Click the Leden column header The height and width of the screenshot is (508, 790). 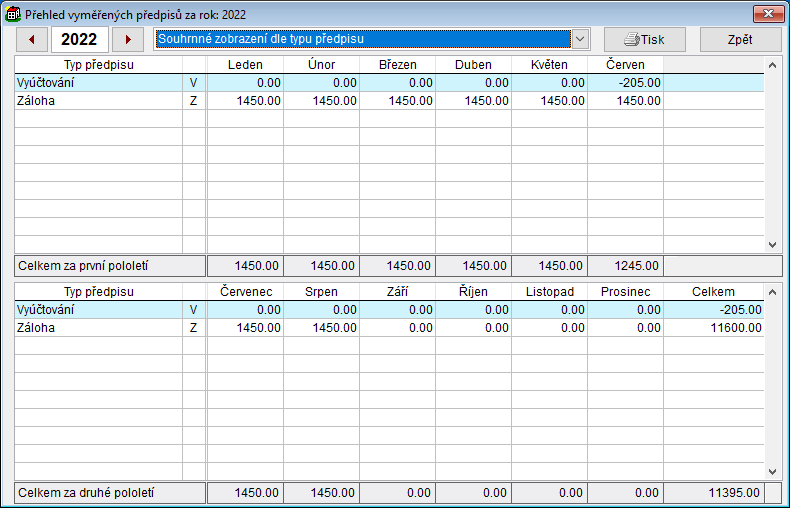pos(245,65)
